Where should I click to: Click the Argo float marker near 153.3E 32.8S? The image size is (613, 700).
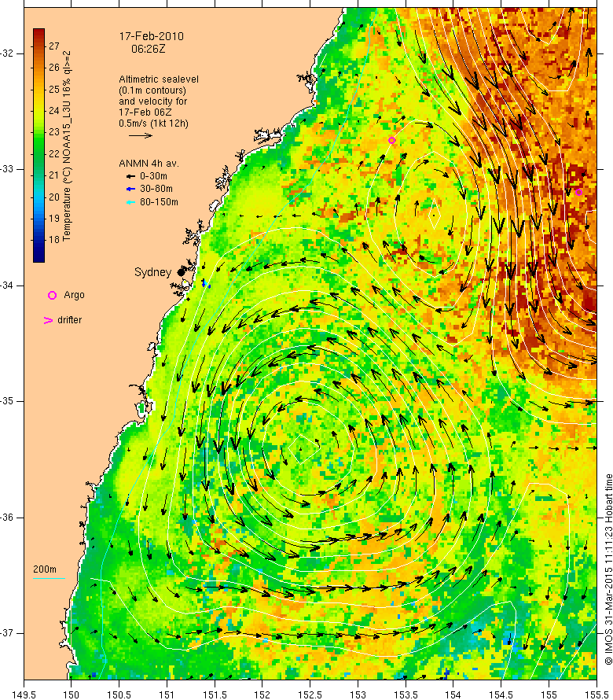391,140
